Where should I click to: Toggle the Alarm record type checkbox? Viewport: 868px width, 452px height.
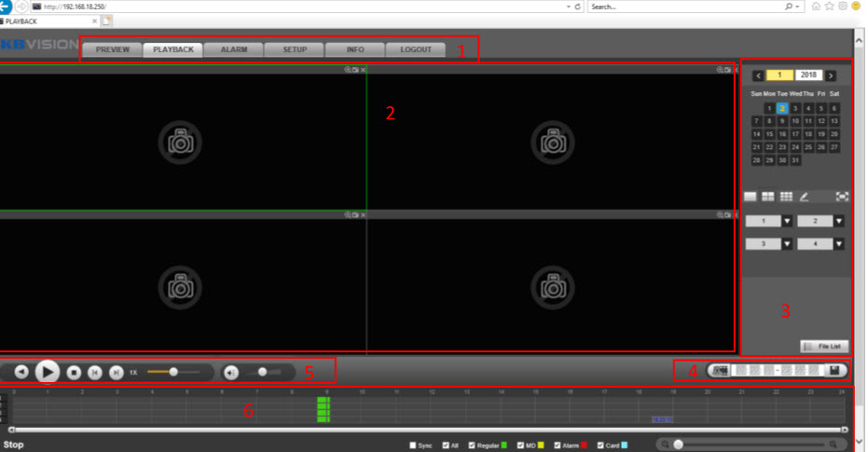coord(558,445)
